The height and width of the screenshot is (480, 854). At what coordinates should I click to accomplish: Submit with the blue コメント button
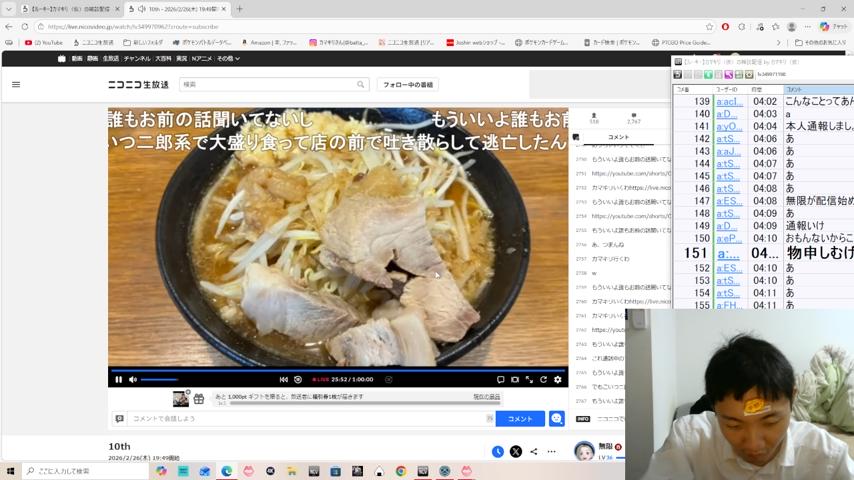pos(520,418)
